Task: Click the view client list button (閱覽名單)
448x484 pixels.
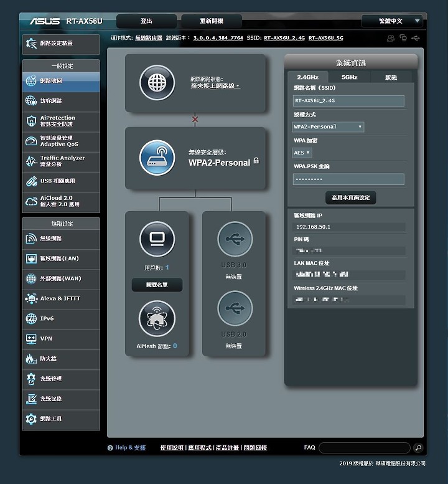Action: coord(157,285)
